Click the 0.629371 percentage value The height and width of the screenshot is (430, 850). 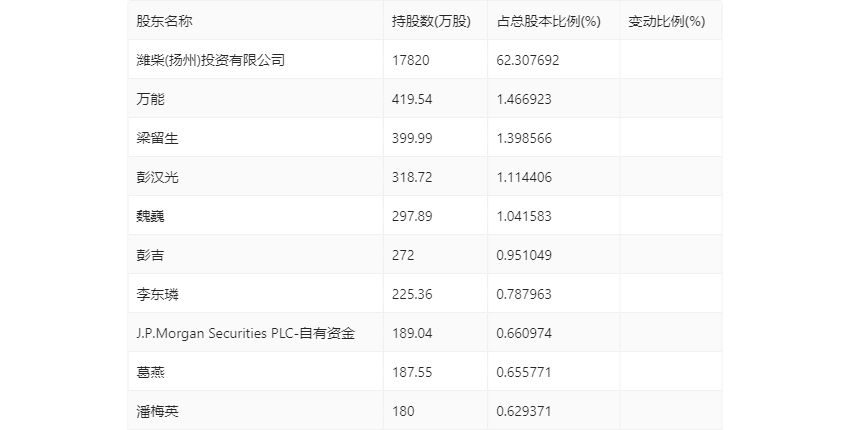coord(524,411)
